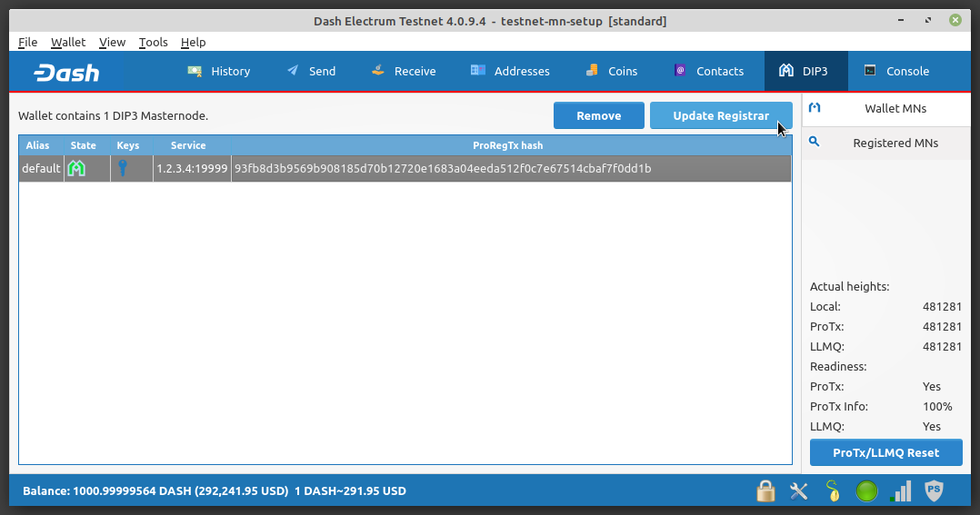This screenshot has width=980, height=515.
Task: Go to the Coins tab
Action: coord(611,71)
